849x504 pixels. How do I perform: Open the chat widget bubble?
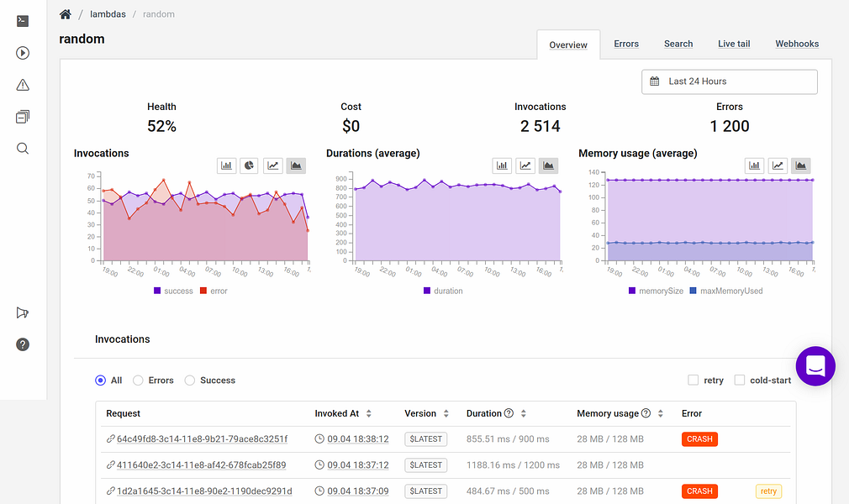(815, 366)
